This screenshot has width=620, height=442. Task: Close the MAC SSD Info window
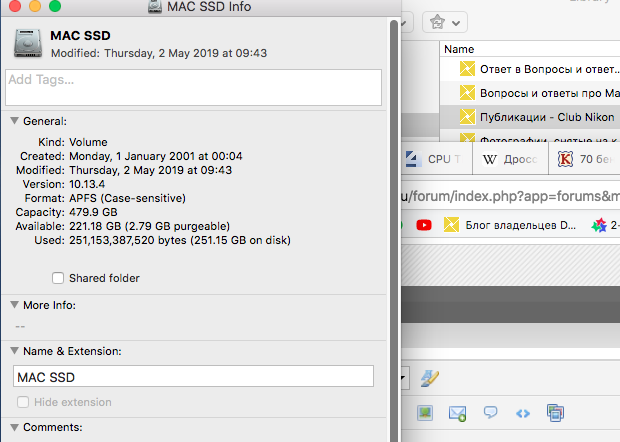point(15,6)
